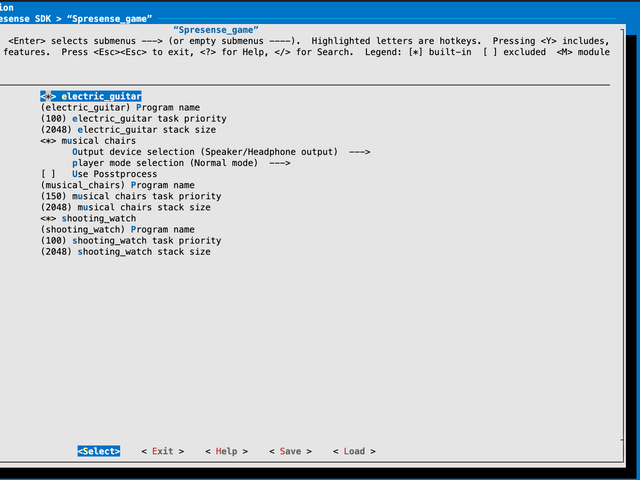Image resolution: width=640 pixels, height=480 pixels.
Task: Toggle the shooting_watch tristate option
Action: pyautogui.click(x=88, y=218)
